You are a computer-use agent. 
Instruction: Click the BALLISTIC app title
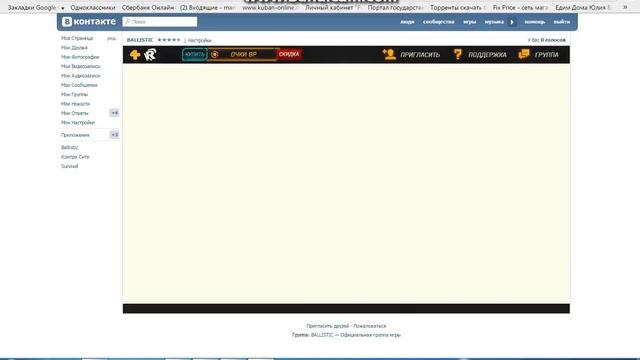pyautogui.click(x=140, y=40)
